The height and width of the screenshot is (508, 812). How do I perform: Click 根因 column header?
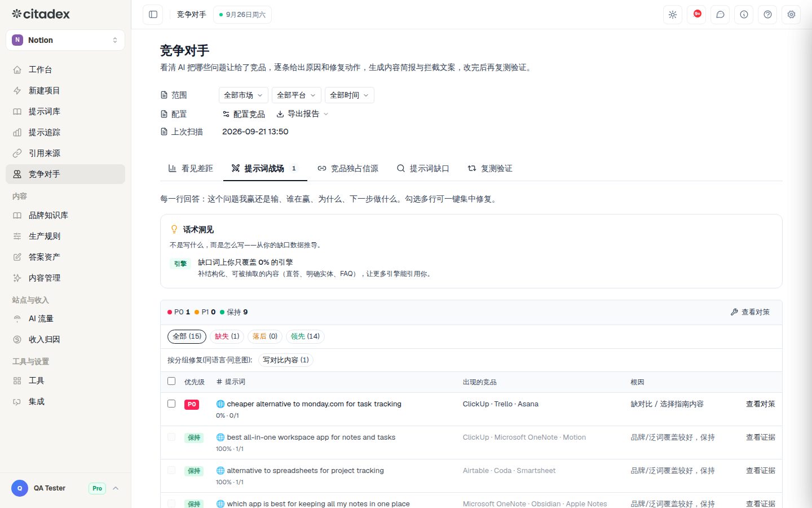637,382
